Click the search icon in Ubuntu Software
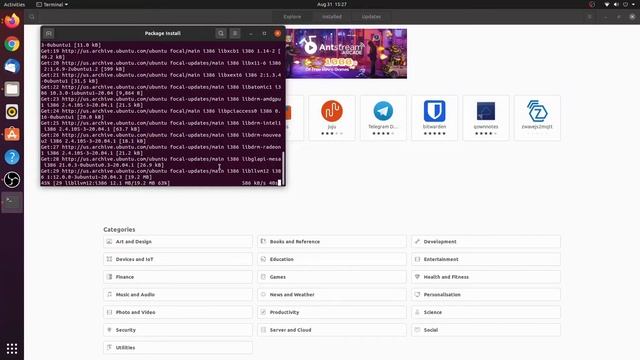640x360 pixels. 32,17
